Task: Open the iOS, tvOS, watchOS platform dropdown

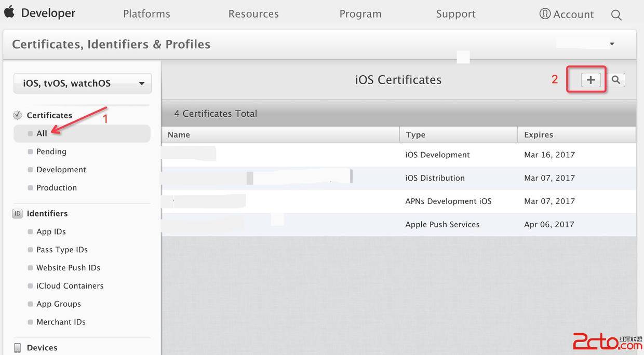Action: point(83,83)
